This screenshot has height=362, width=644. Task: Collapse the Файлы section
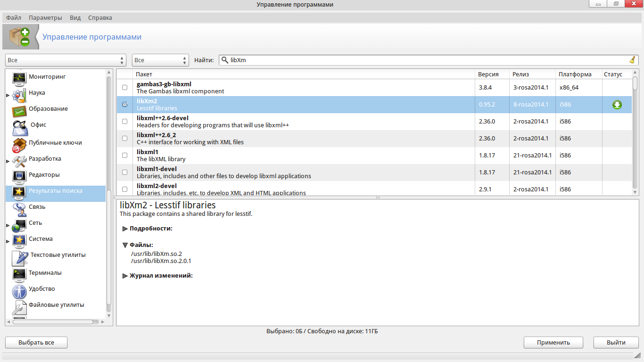coord(125,245)
